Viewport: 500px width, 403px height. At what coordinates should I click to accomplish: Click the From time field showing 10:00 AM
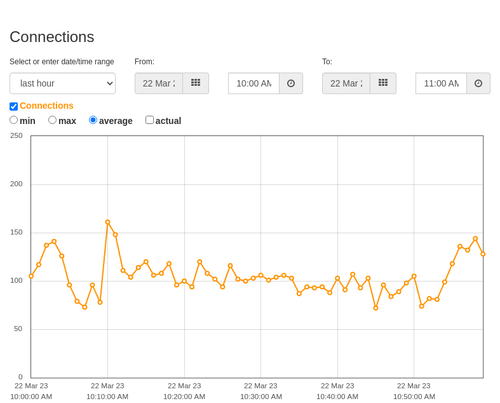point(254,83)
